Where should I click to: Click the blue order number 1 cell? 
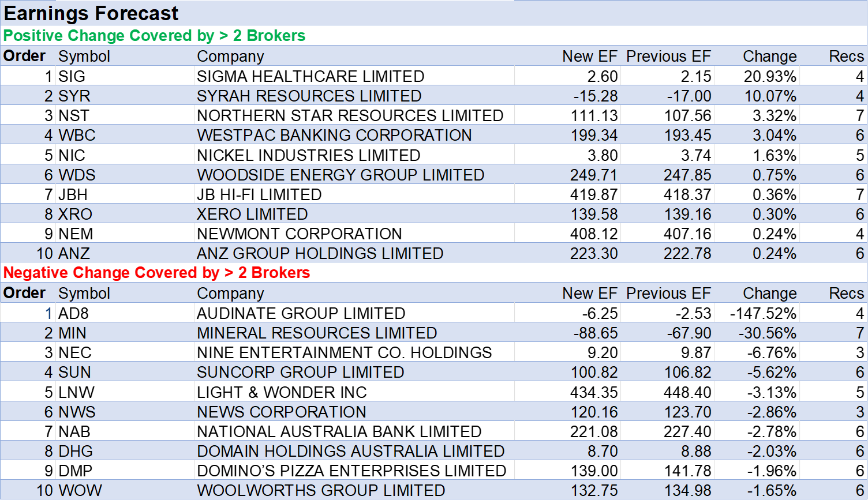click(48, 313)
